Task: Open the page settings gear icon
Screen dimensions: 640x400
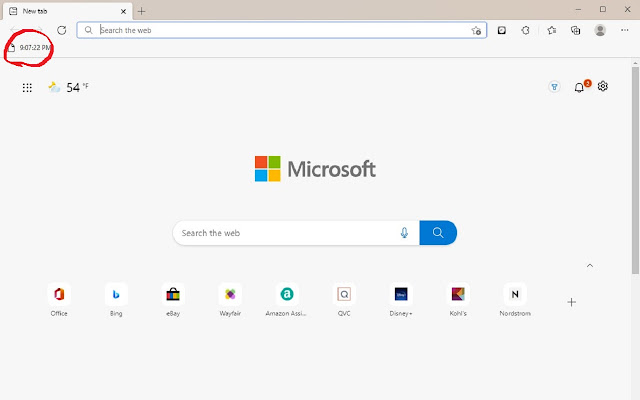Action: tap(603, 87)
